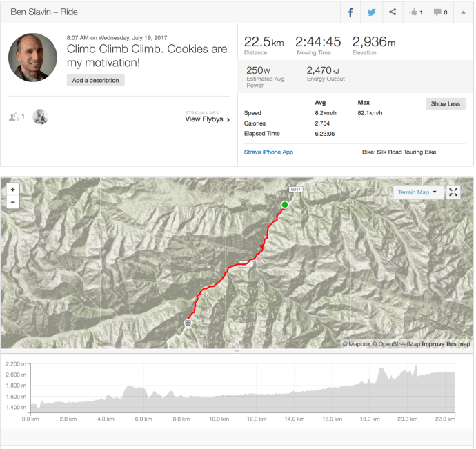Click the checkered finish marker on map

[187, 323]
